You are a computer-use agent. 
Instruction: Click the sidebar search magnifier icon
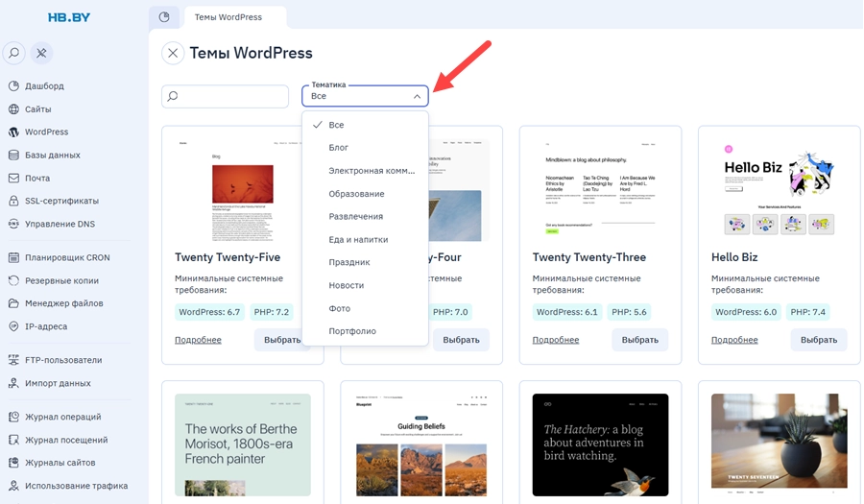(x=14, y=53)
